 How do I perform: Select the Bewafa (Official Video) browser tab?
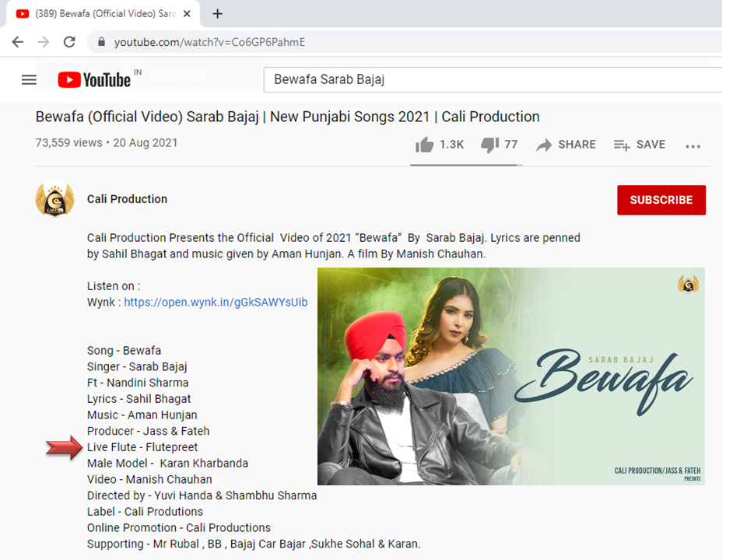tap(101, 14)
